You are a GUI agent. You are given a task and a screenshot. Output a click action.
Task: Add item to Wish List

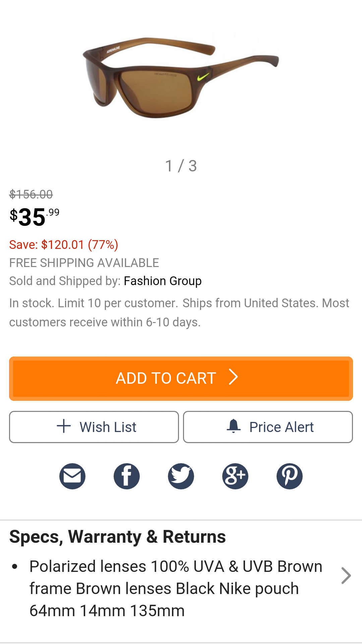(x=94, y=427)
